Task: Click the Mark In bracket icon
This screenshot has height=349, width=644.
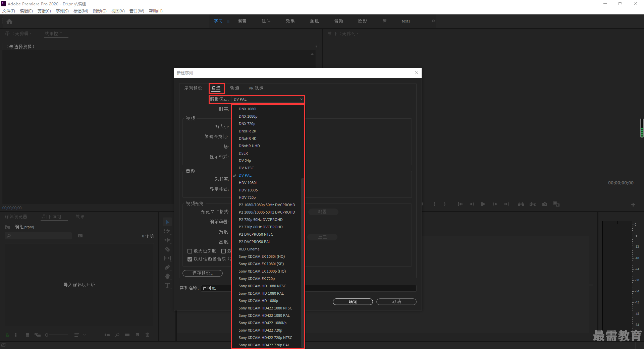Action: coord(434,204)
